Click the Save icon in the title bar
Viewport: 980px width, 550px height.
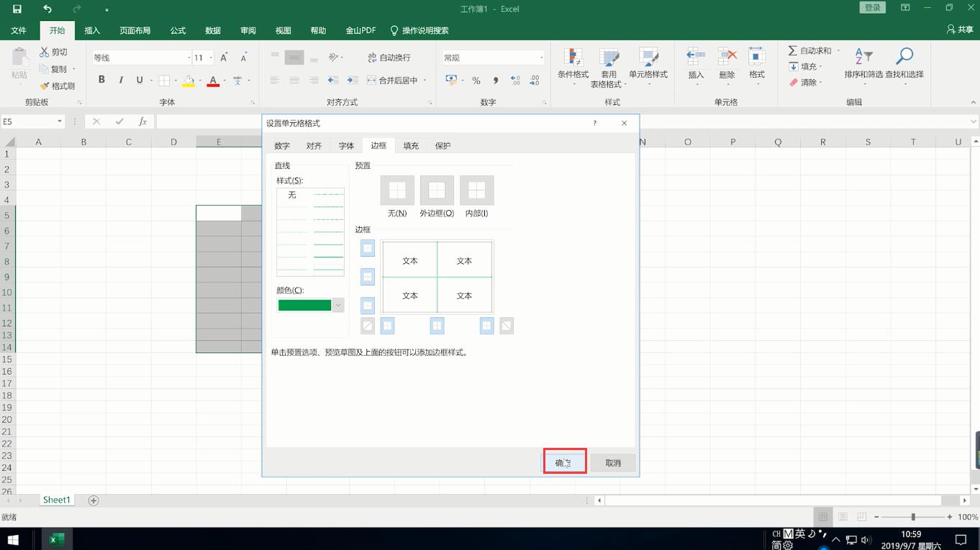(17, 9)
